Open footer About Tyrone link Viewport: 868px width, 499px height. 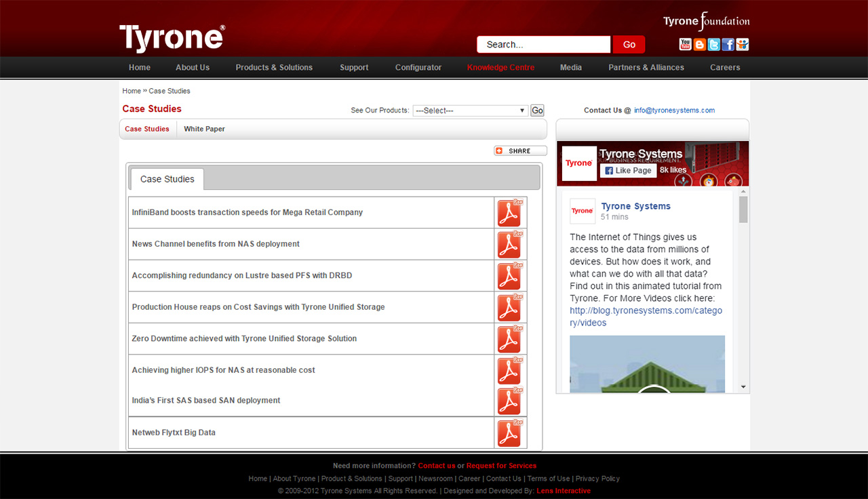click(x=294, y=479)
